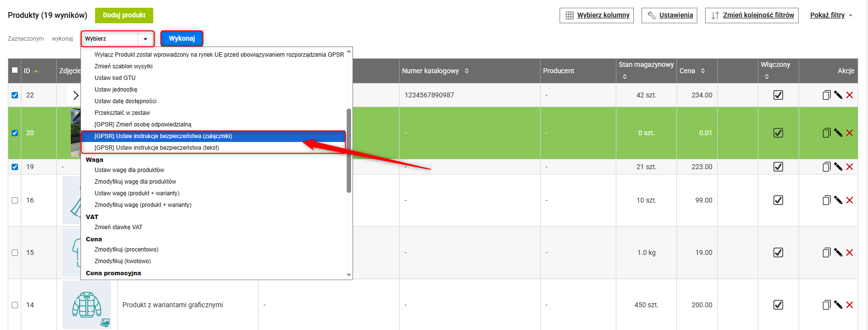Screen dimensions: 868x330
Task: Check the row checkbox for product 16
Action: click(x=15, y=200)
